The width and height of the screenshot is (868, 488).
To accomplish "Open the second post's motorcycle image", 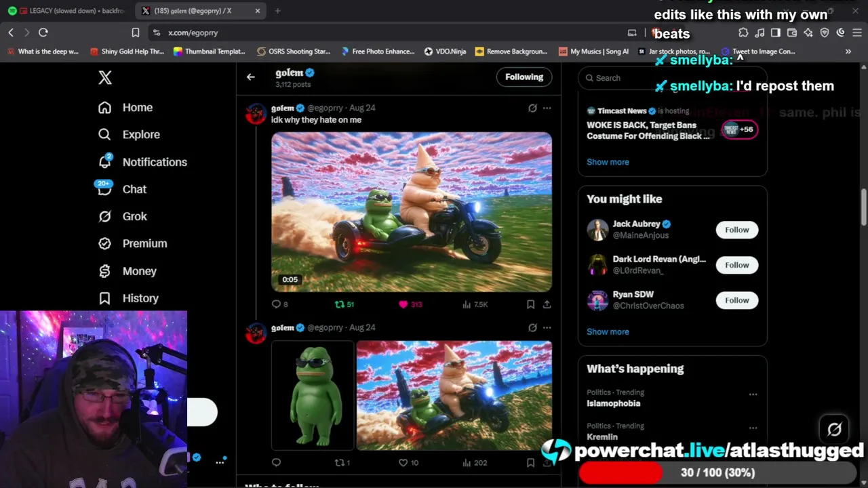I will click(454, 396).
